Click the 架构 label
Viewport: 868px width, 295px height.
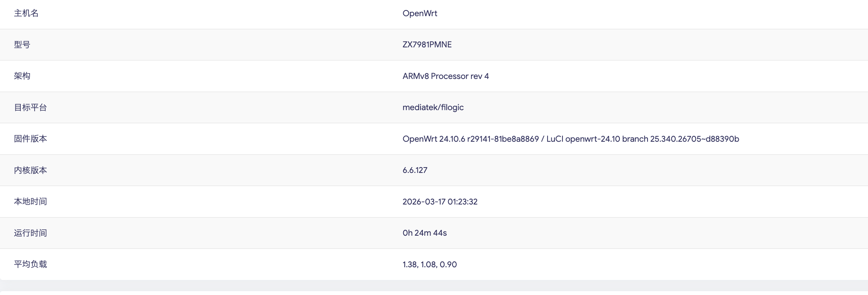click(x=22, y=76)
